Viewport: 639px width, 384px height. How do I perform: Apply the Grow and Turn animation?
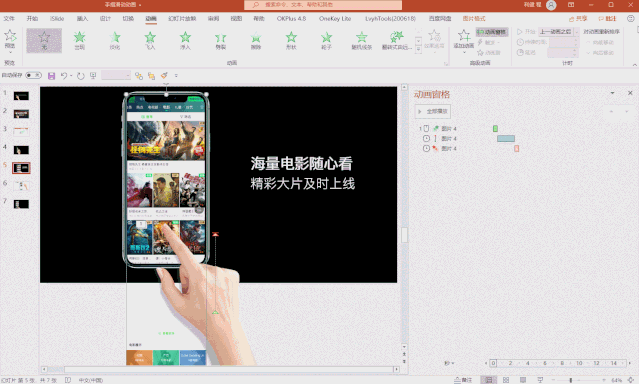tap(397, 40)
